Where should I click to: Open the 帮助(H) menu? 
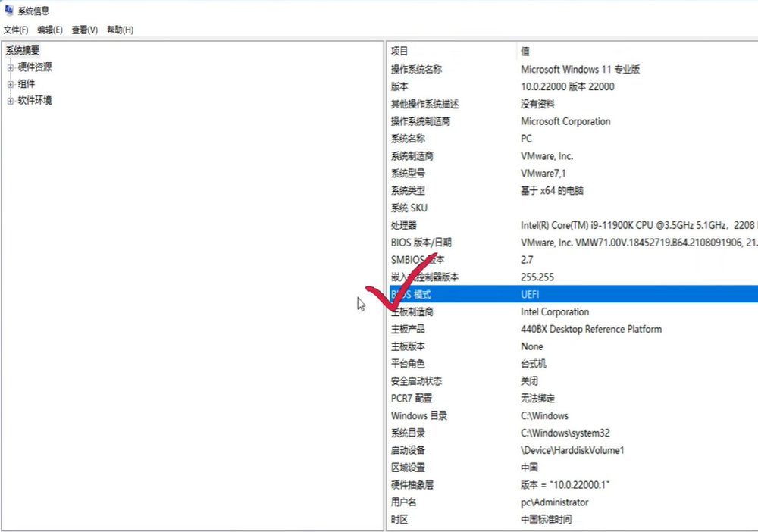click(x=120, y=30)
